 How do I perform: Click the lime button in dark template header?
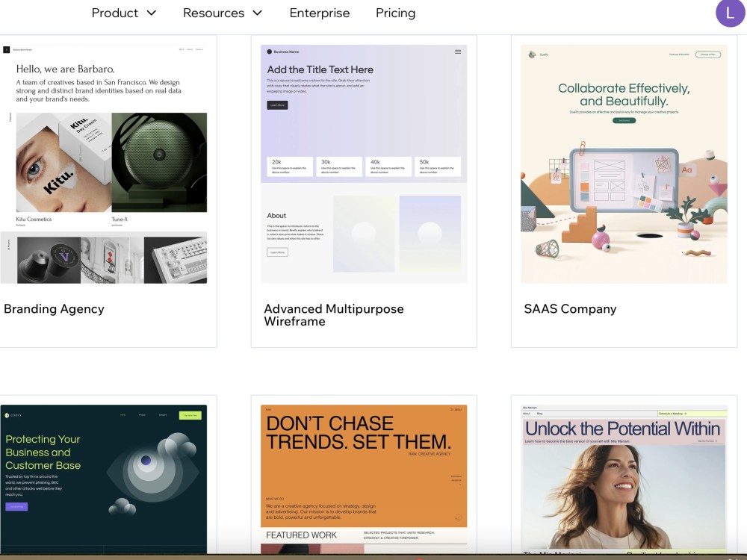[x=190, y=415]
